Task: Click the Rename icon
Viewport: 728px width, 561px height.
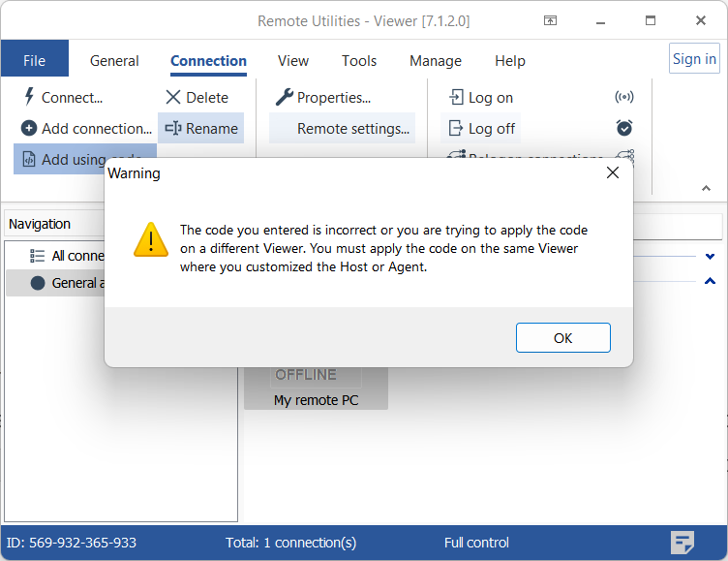Action: [x=173, y=128]
